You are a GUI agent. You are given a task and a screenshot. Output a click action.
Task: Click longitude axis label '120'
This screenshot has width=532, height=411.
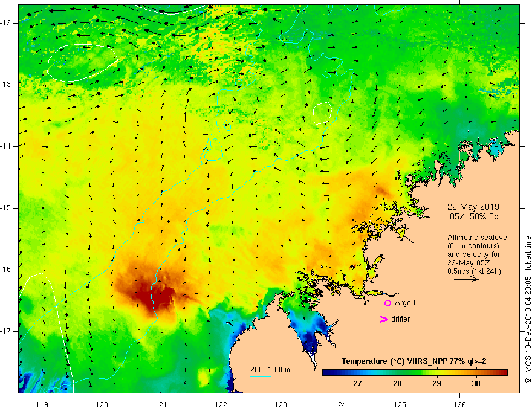(x=102, y=404)
